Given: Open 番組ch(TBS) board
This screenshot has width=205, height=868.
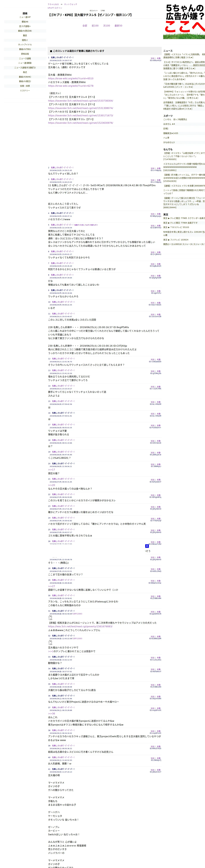Looking at the screenshot, I should [25, 49].
